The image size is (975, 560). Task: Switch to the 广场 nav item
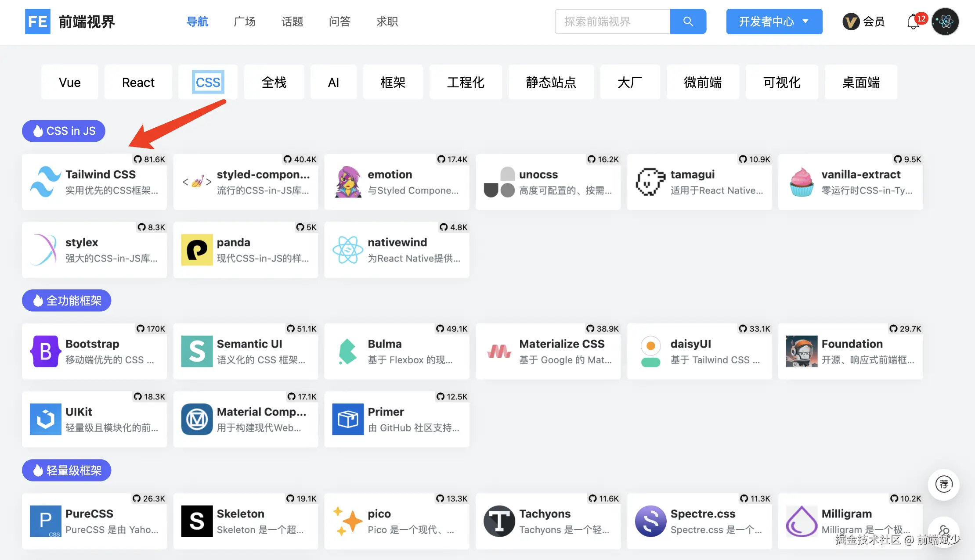[245, 22]
